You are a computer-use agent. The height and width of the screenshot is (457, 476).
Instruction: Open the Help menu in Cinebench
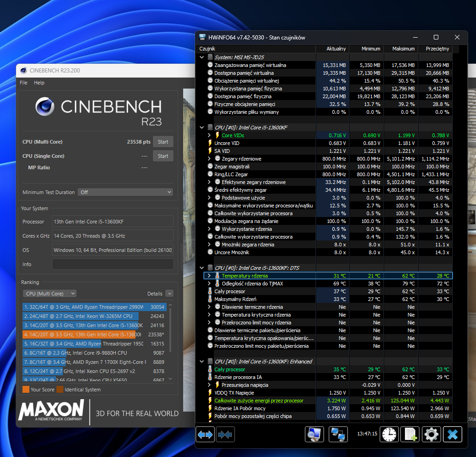[39, 83]
